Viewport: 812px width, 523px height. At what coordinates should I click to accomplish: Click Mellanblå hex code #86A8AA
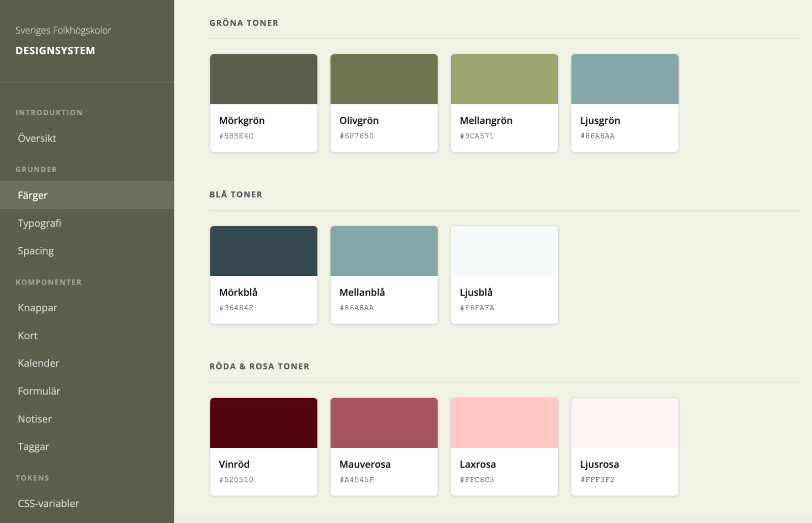pyautogui.click(x=357, y=308)
